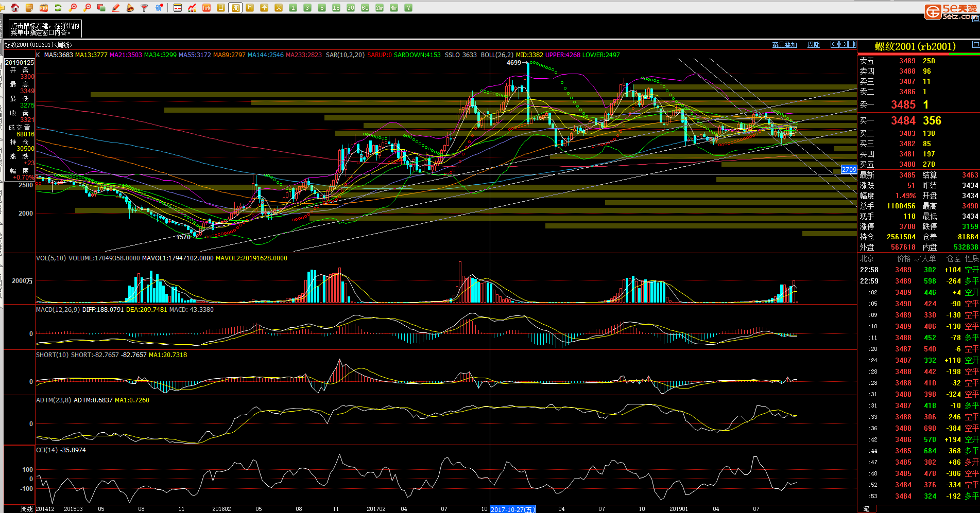Switch to 3-minute period
This screenshot has width=980, height=513.
click(307, 8)
